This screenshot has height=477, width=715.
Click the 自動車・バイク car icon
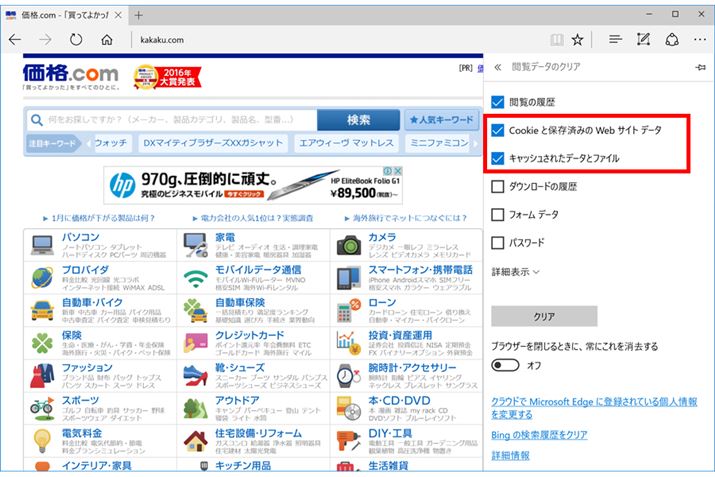coord(42,311)
